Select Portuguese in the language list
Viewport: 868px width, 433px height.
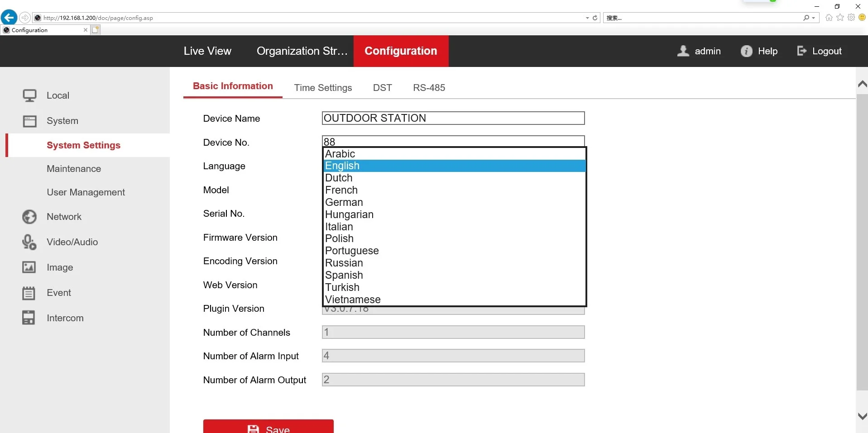tap(455, 251)
